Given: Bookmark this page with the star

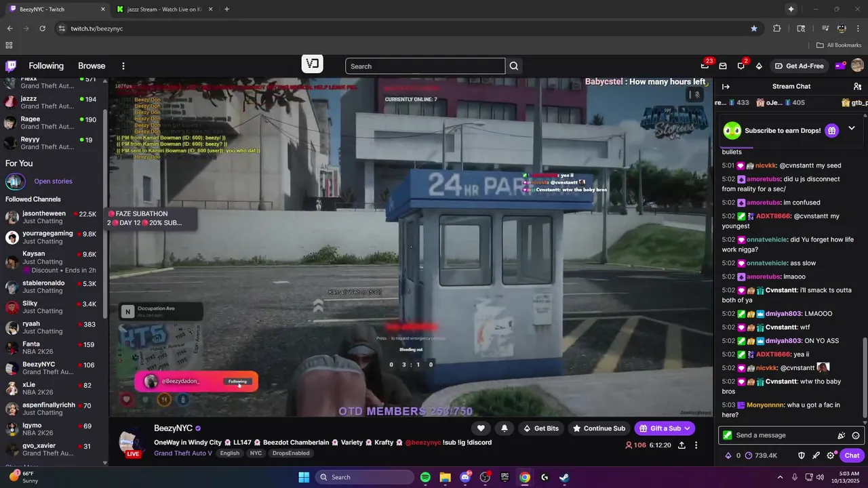Looking at the screenshot, I should point(754,28).
